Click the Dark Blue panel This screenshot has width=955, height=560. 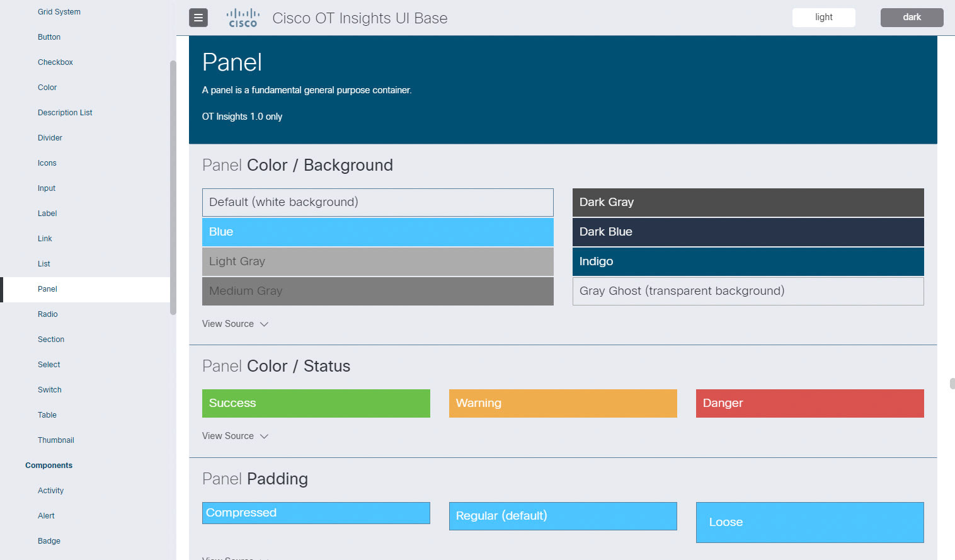pos(748,232)
